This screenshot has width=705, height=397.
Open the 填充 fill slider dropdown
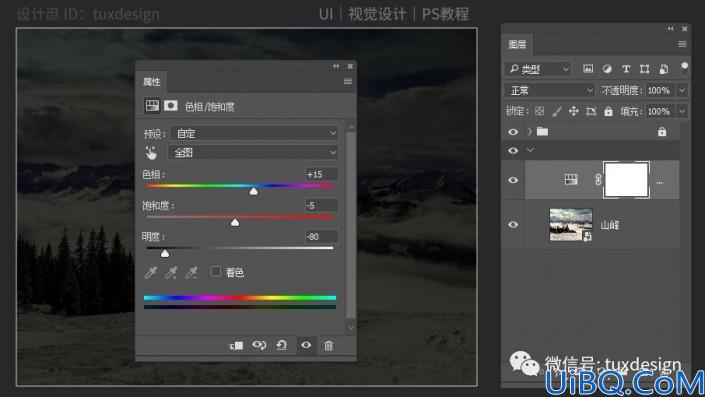tap(682, 111)
